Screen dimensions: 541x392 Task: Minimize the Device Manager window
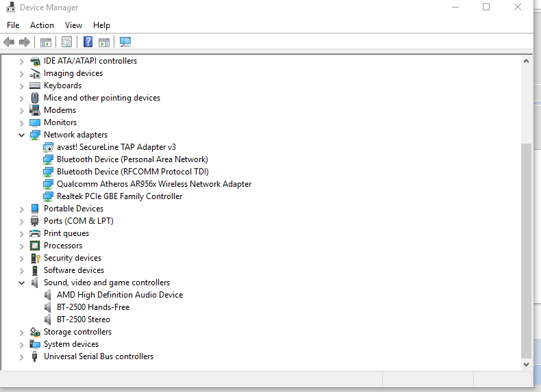(455, 7)
